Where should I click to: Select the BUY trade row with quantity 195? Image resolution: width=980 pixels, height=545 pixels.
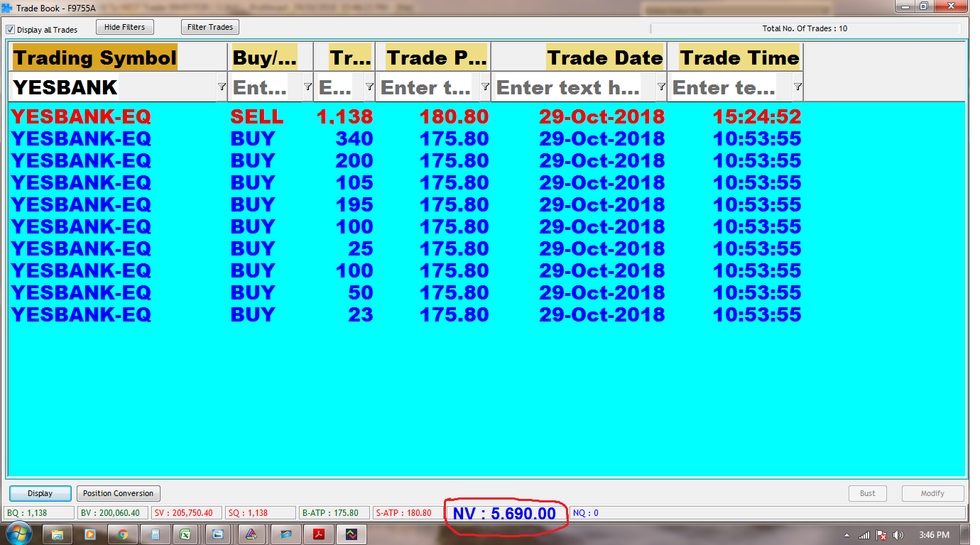[x=406, y=204]
